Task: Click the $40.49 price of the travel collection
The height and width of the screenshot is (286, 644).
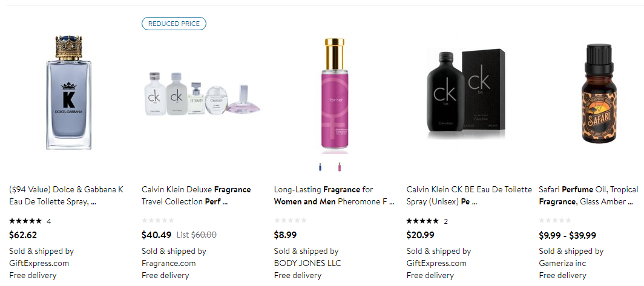Action: click(x=157, y=235)
